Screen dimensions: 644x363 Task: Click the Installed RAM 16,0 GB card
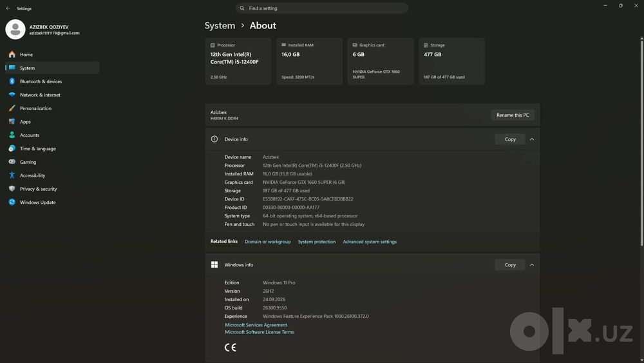309,61
